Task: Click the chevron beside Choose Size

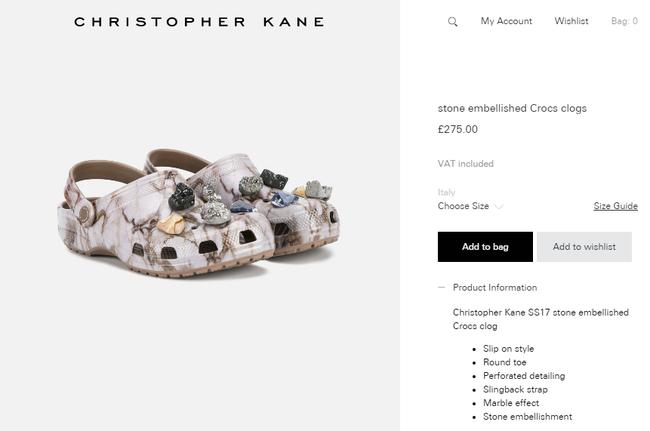Action: coord(499,207)
